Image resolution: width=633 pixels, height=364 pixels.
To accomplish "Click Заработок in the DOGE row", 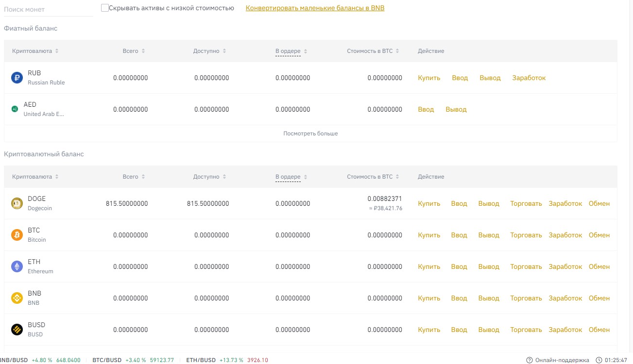I will point(565,203).
